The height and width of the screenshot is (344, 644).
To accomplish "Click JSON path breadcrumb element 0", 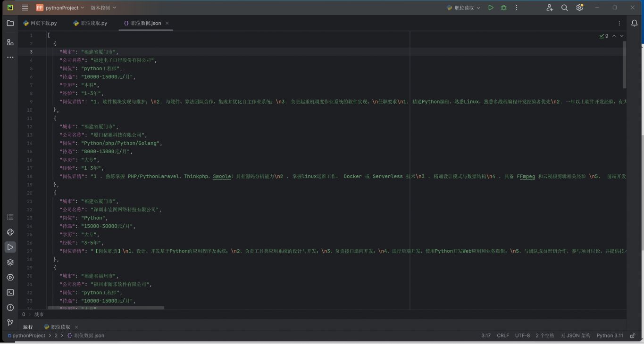I will tap(24, 314).
